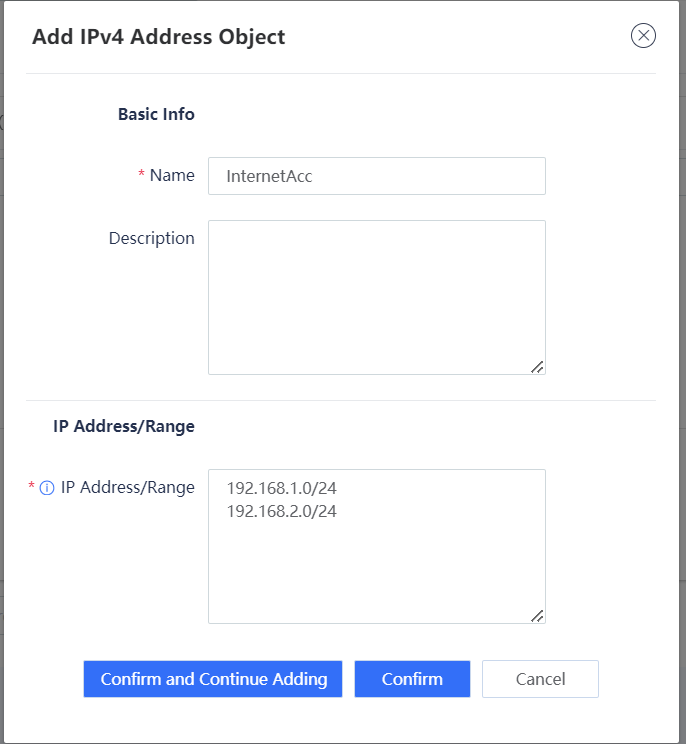The image size is (686, 744).
Task: Click the Description box resize handle
Action: pos(537,367)
